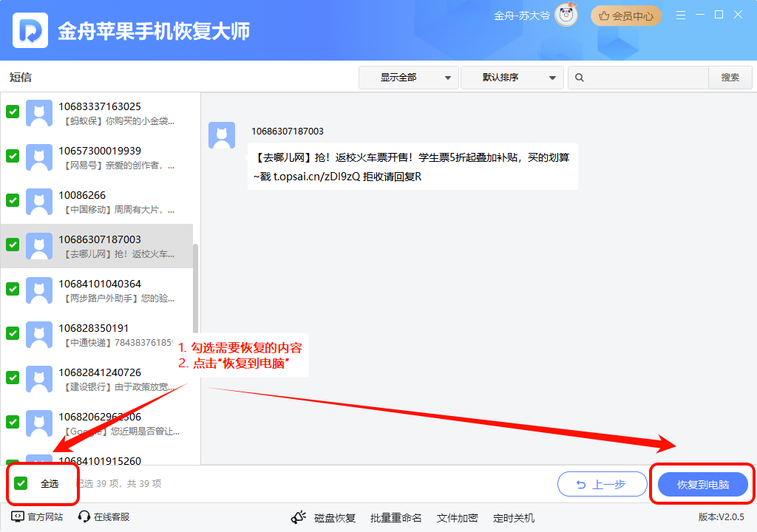757x532 pixels.
Task: Click contact avatar of 10684101040364
Action: click(x=39, y=290)
